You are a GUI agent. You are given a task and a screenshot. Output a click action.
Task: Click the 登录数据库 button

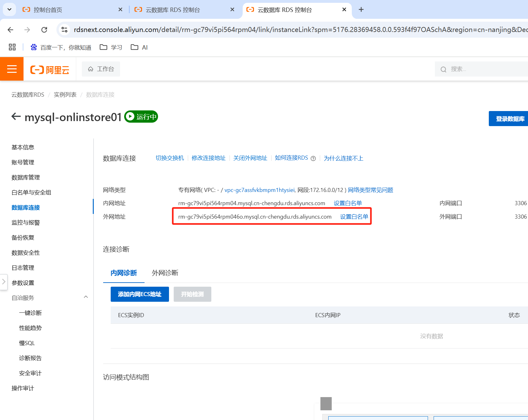509,119
